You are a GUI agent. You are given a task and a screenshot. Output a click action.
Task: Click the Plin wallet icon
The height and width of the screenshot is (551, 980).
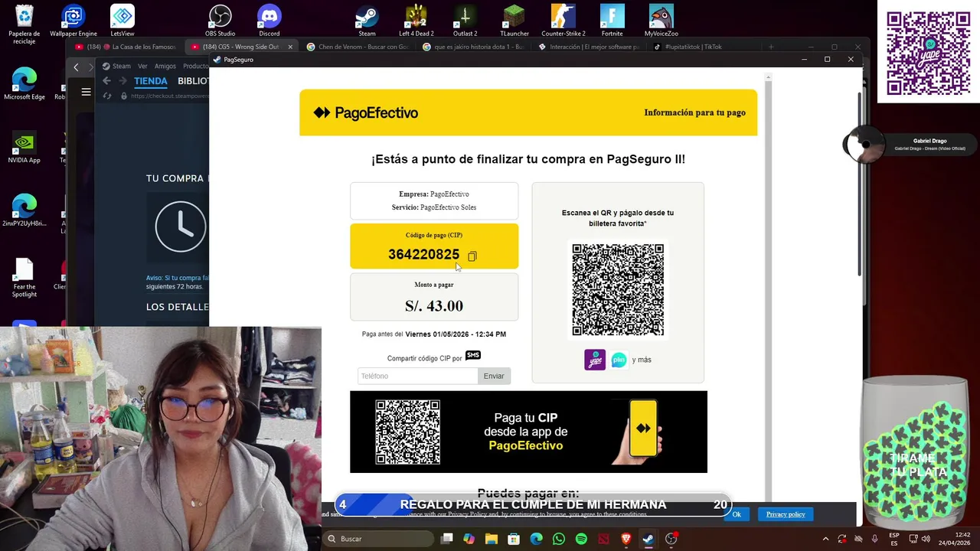point(619,360)
